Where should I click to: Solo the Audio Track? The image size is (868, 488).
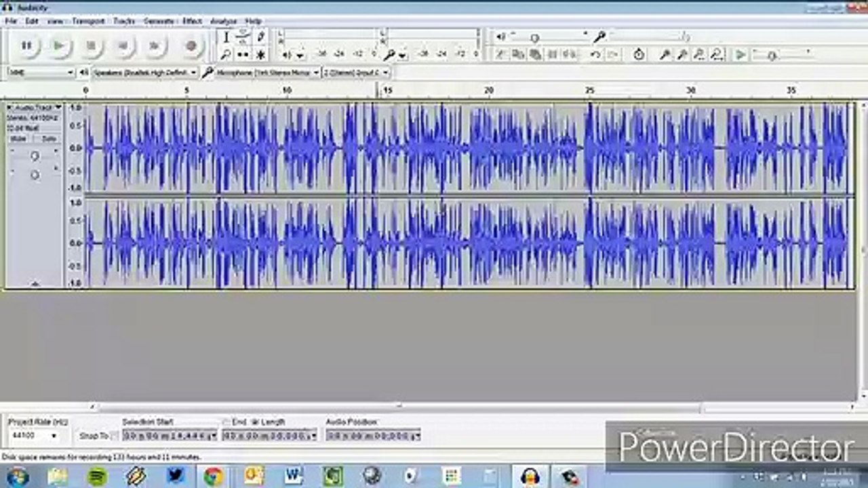pyautogui.click(x=49, y=138)
